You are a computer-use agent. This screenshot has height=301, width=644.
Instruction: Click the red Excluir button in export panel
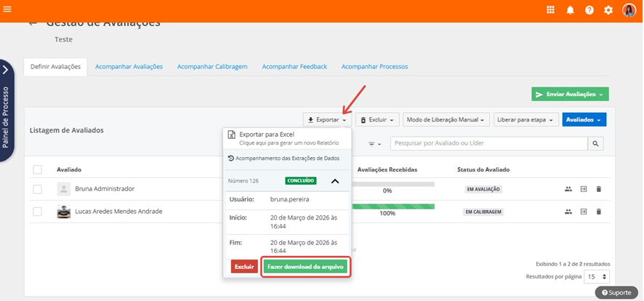(x=244, y=267)
